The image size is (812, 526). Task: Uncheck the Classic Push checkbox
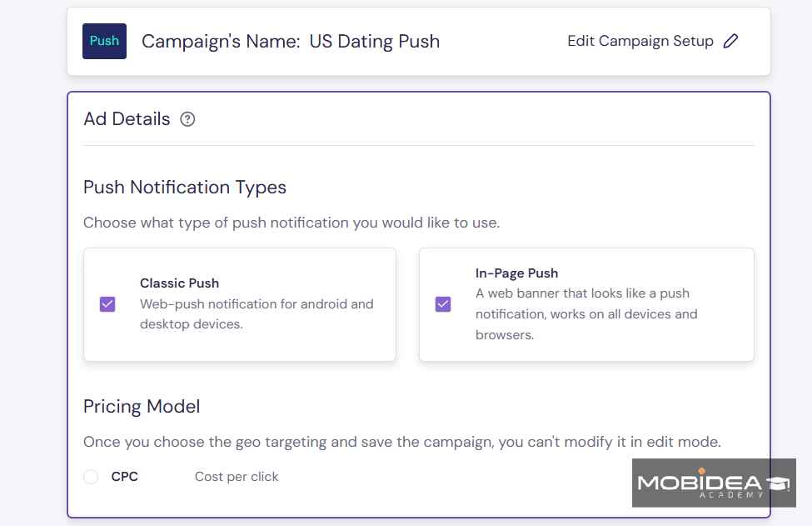(107, 304)
